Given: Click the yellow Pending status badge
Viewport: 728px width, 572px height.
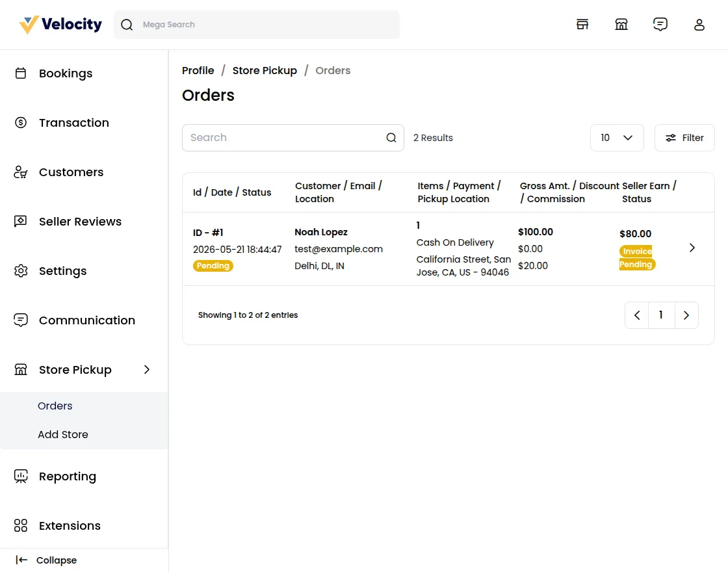Looking at the screenshot, I should coord(213,266).
